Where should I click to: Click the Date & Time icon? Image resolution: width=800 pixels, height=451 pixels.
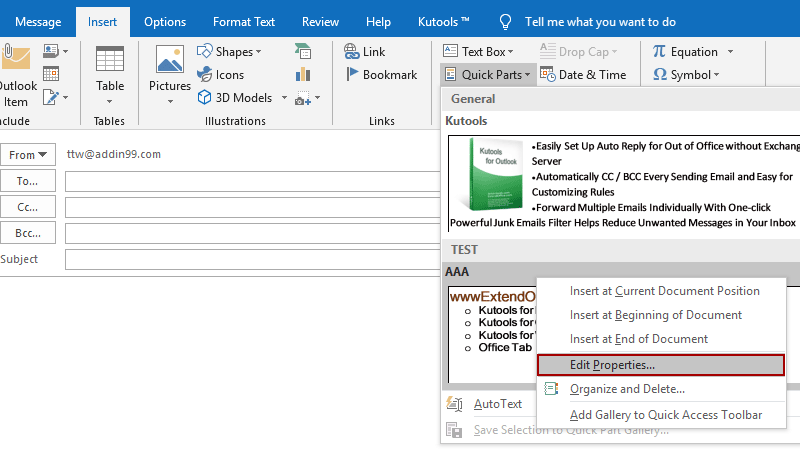548,74
